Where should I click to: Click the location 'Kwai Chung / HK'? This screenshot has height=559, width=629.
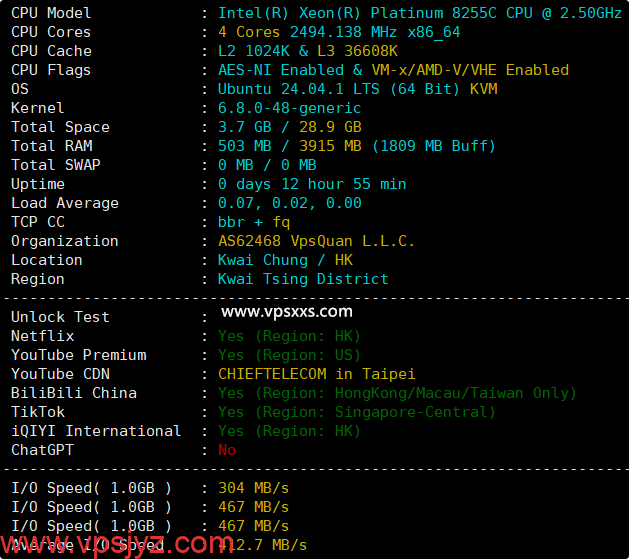[x=285, y=260]
